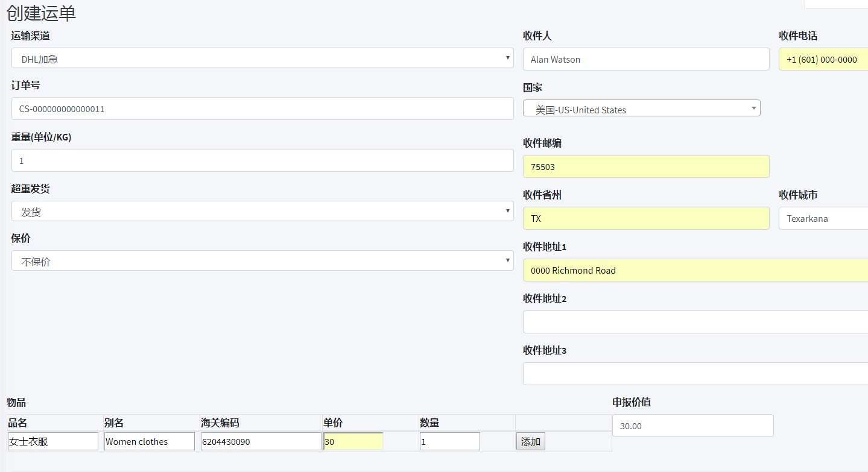Click the 别名 alias field with Women clothes
868x472 pixels.
click(150, 442)
